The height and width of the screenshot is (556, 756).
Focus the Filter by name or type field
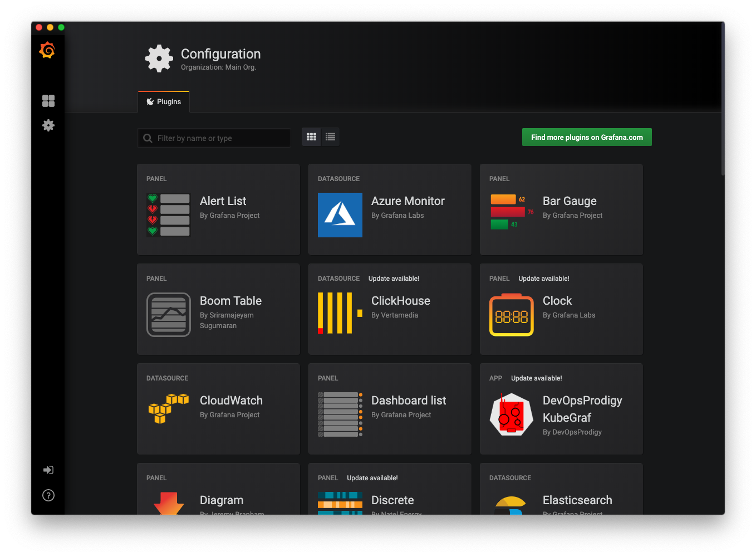[x=214, y=138]
